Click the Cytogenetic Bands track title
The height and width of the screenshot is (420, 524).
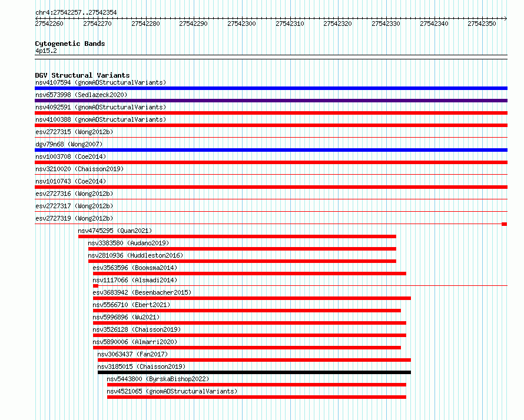coord(70,44)
